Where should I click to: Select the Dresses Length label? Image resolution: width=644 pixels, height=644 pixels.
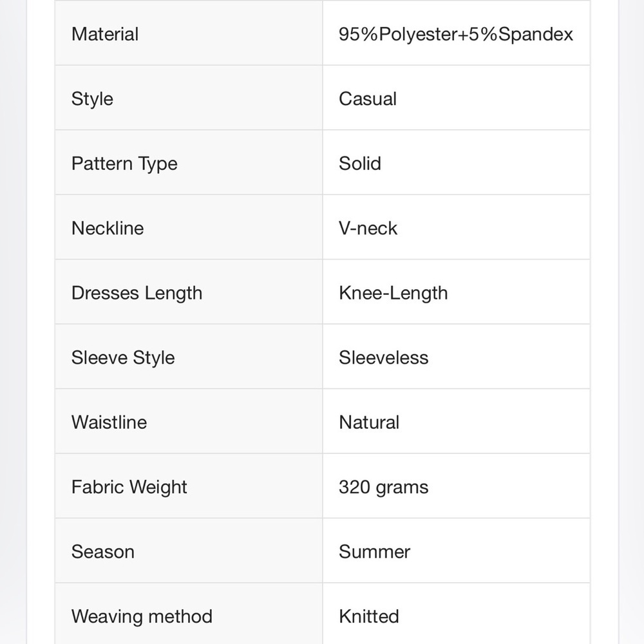point(137,293)
